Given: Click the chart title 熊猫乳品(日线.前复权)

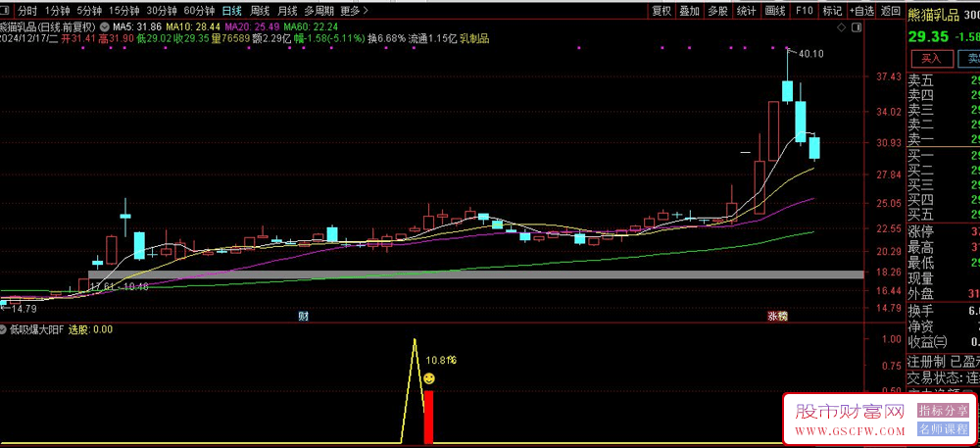Looking at the screenshot, I should [x=47, y=26].
